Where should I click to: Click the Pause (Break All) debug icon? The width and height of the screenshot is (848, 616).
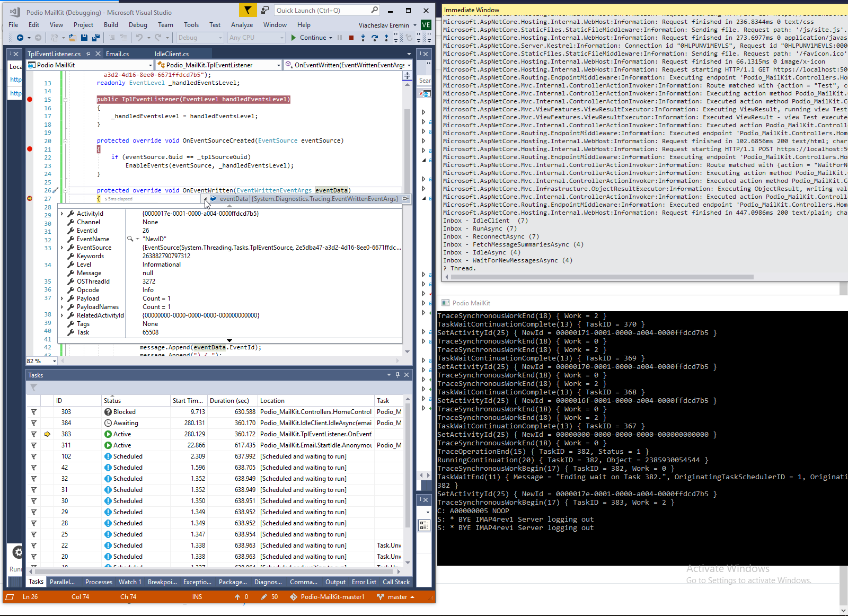pyautogui.click(x=340, y=38)
